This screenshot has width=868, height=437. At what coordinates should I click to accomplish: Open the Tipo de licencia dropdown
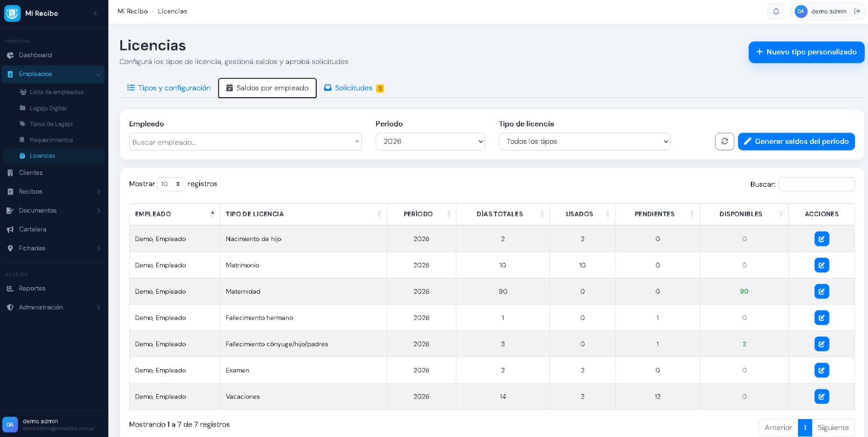pos(584,142)
